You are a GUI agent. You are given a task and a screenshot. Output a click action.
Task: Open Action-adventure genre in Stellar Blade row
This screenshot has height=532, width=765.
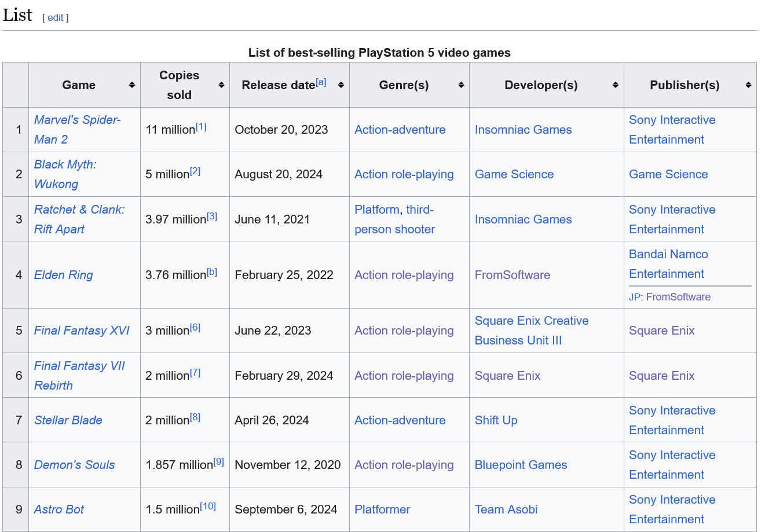[x=400, y=420]
